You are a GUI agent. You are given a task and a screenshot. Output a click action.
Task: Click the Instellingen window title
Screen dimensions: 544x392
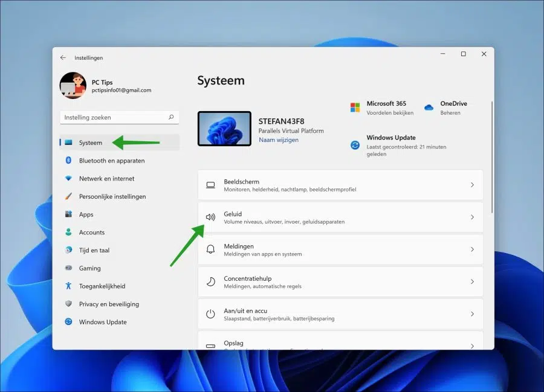(x=88, y=58)
